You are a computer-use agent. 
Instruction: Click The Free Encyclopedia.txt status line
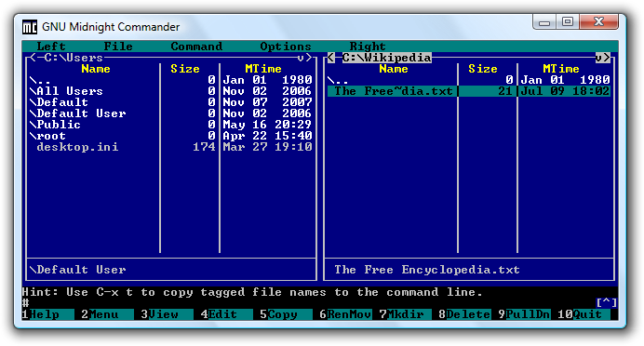click(427, 270)
